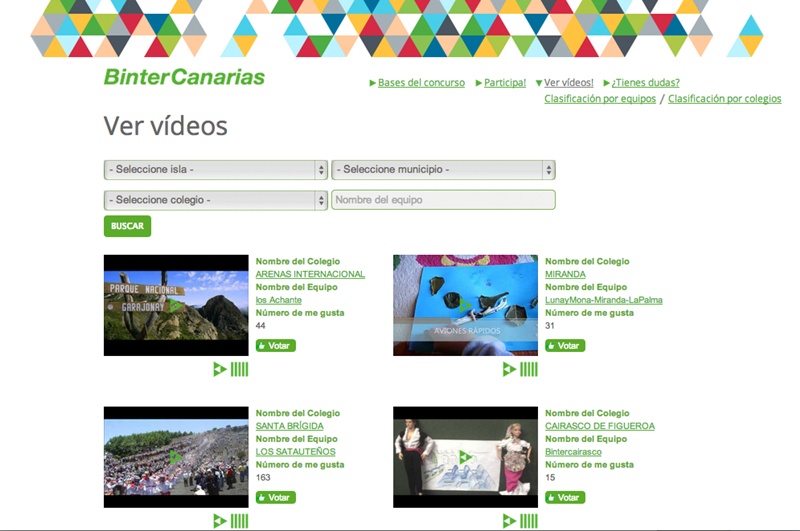Play the Parque Nacional Garajonay video thumbnail

point(176,305)
